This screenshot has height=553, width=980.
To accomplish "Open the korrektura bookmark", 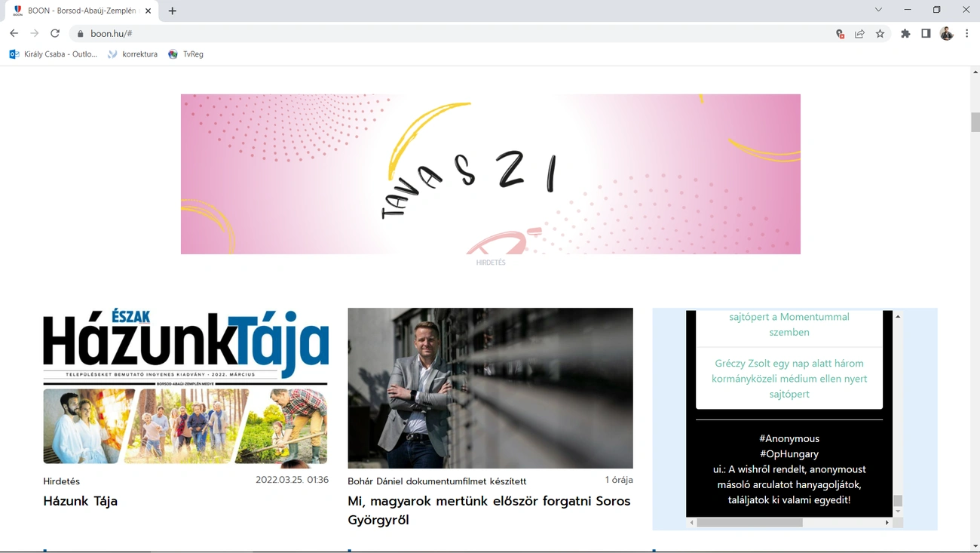I will (133, 54).
